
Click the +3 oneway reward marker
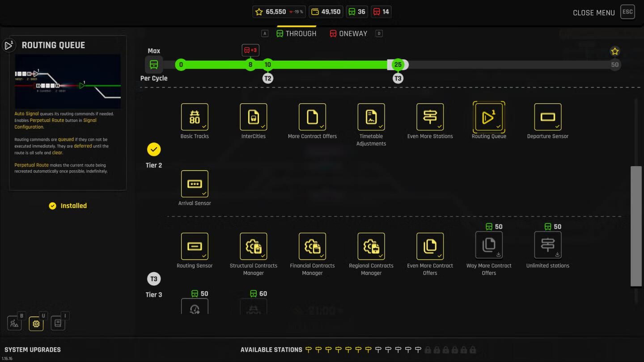pyautogui.click(x=250, y=51)
